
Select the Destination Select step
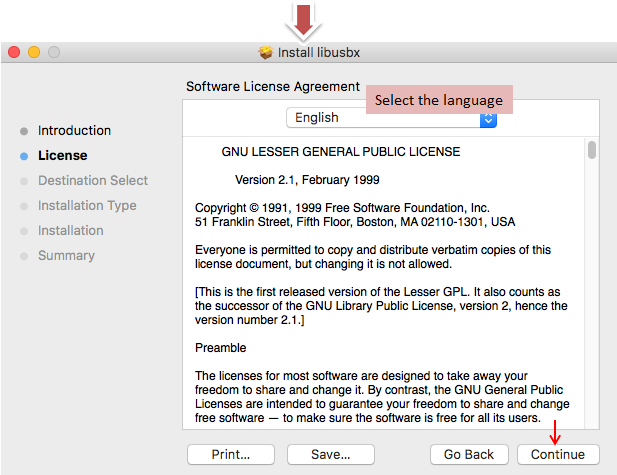tap(92, 181)
